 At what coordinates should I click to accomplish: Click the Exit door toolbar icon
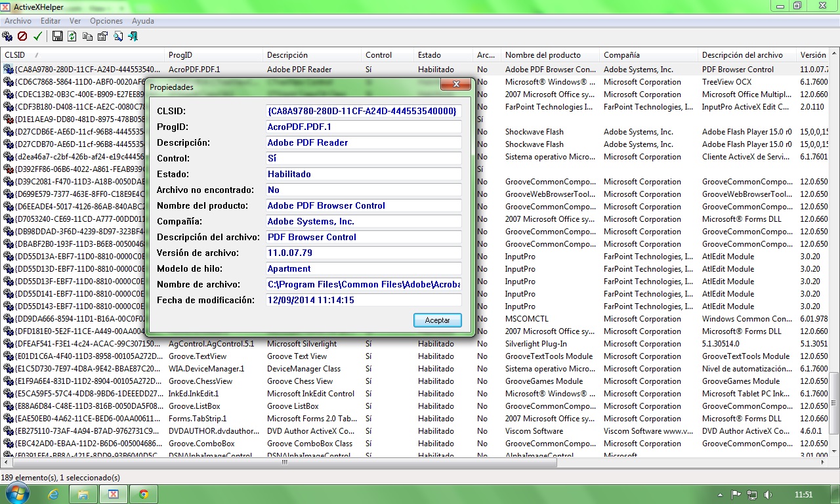[133, 37]
